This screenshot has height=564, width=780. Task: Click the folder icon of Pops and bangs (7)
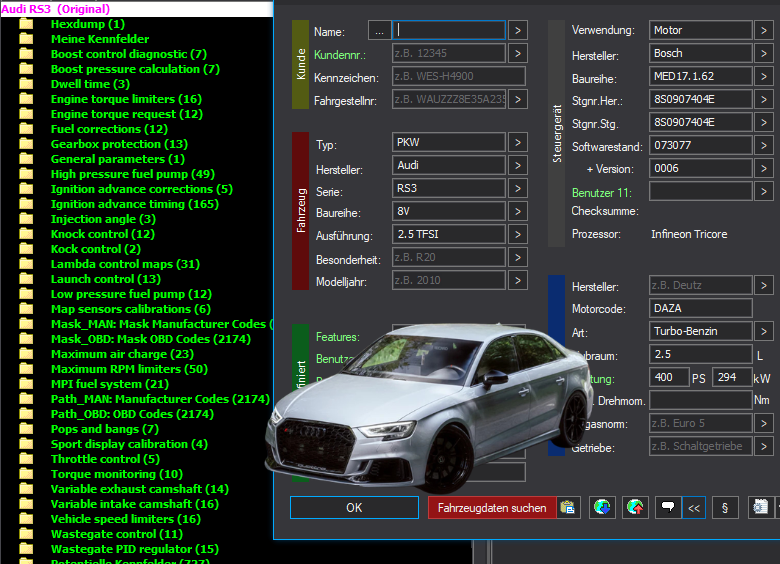[x=26, y=429]
